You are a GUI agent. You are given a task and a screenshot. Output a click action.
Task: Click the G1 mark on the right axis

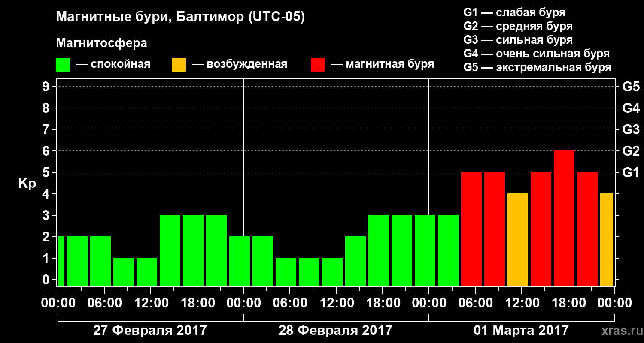631,172
